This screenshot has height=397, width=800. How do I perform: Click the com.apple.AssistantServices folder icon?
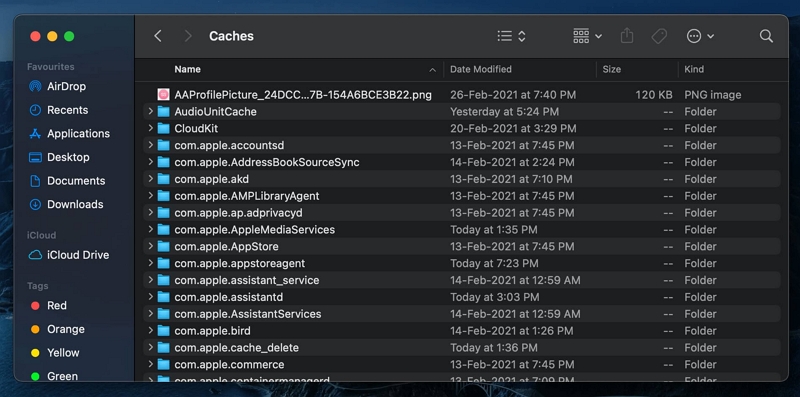pyautogui.click(x=163, y=314)
